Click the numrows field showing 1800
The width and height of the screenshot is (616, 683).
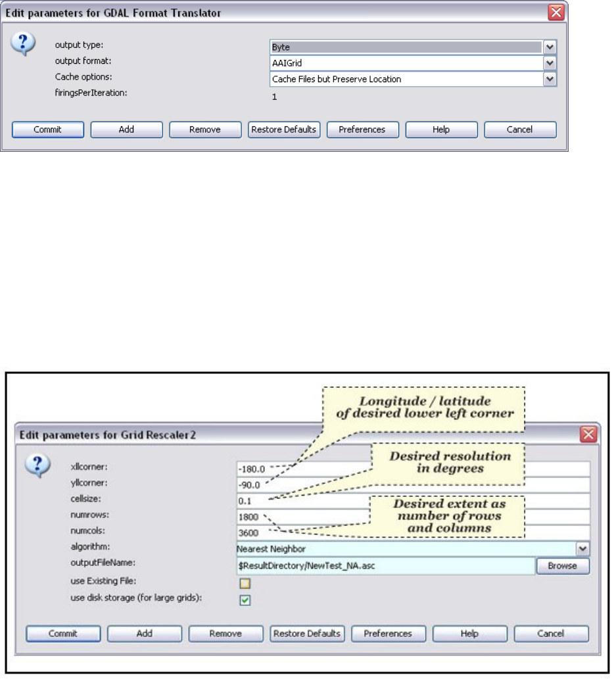413,517
